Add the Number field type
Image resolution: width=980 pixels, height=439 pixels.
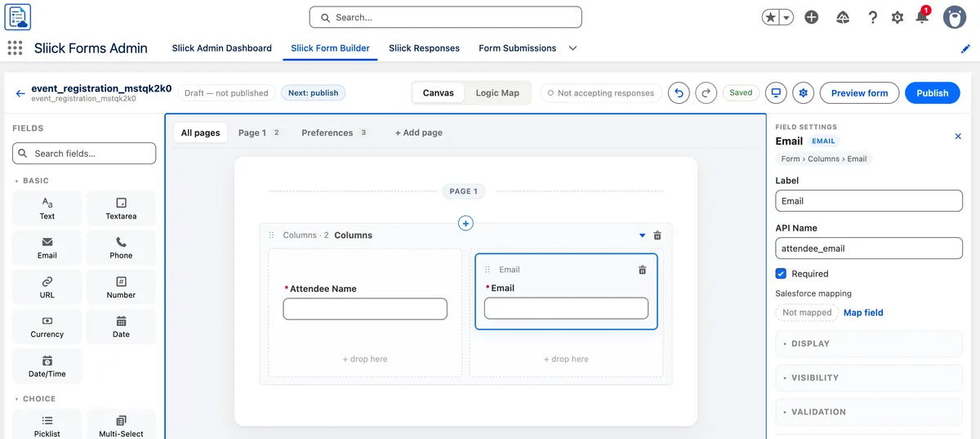121,288
